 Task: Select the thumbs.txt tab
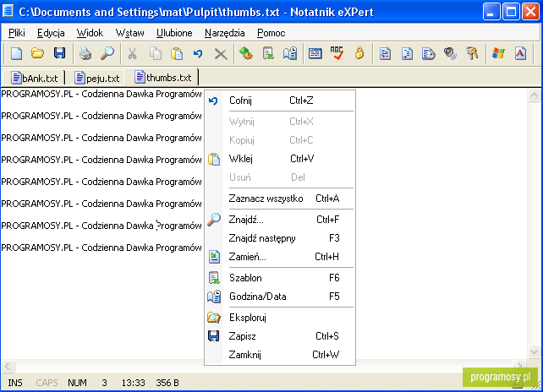(x=162, y=77)
